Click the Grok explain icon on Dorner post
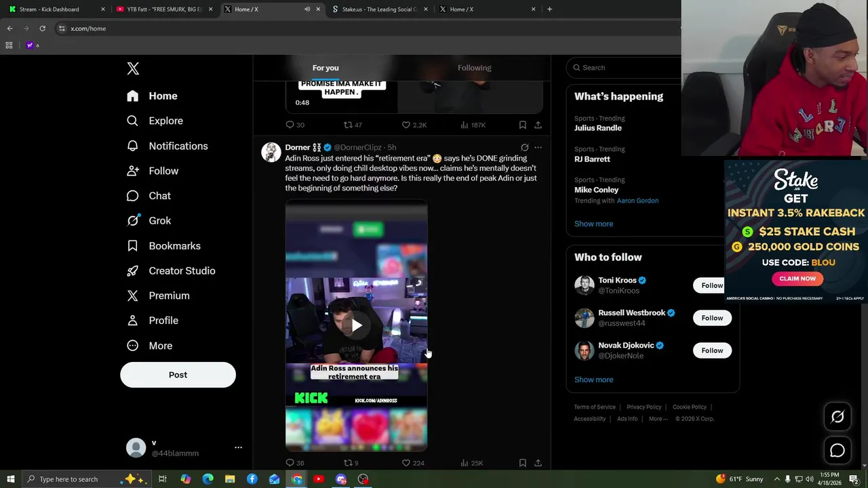This screenshot has height=488, width=868. (x=524, y=147)
